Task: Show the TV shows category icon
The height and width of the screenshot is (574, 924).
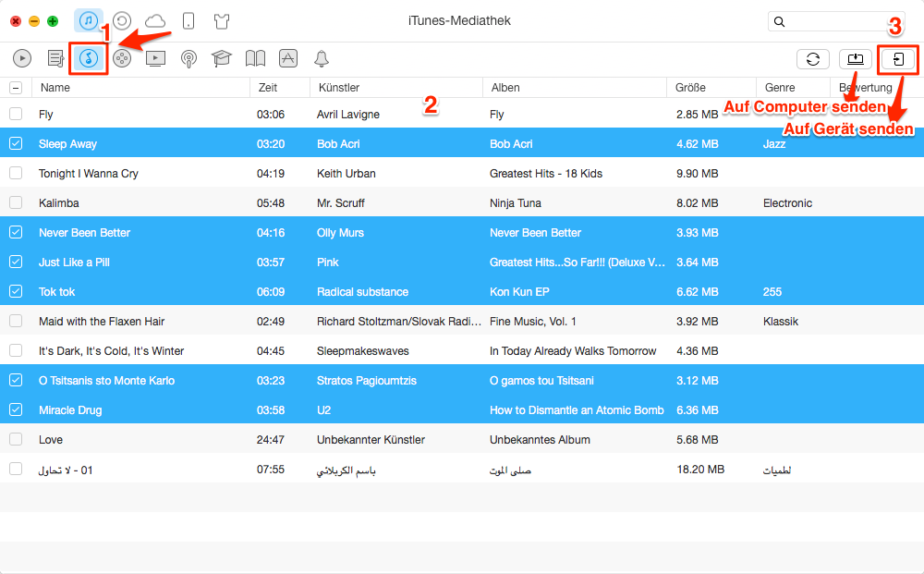Action: (155, 58)
